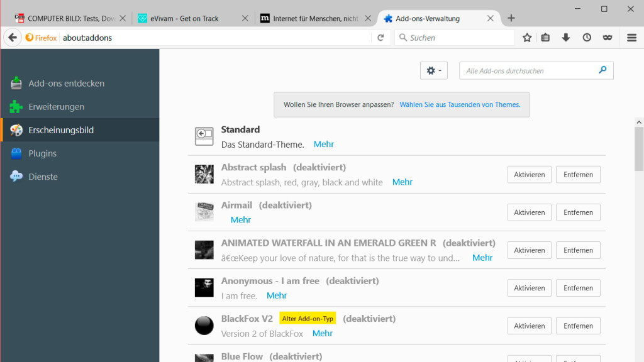The width and height of the screenshot is (644, 362).
Task: Click the Standard theme icon
Action: click(x=204, y=136)
